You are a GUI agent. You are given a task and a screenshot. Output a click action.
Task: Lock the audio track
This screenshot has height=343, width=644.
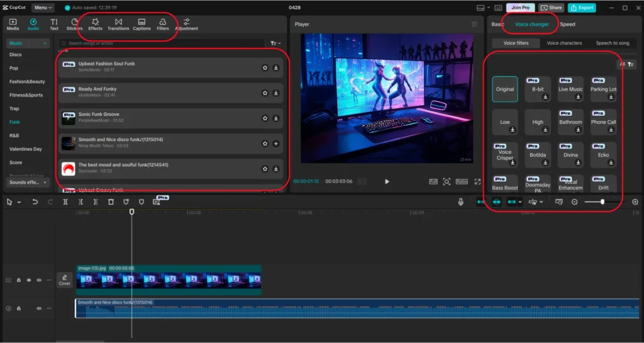(x=18, y=308)
